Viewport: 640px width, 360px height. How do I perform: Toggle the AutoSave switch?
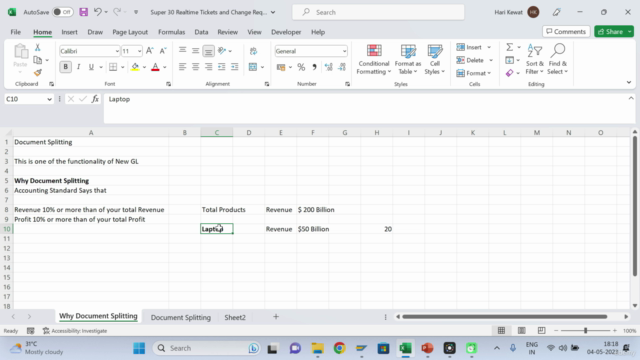[62, 12]
